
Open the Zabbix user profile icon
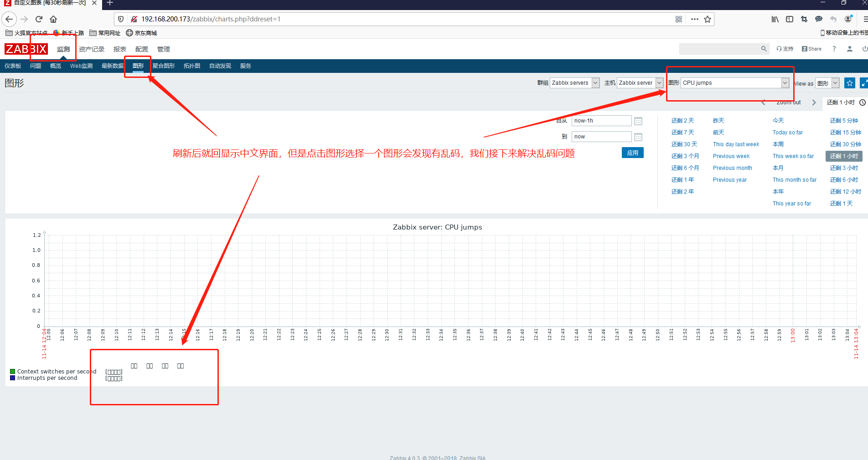coord(850,49)
